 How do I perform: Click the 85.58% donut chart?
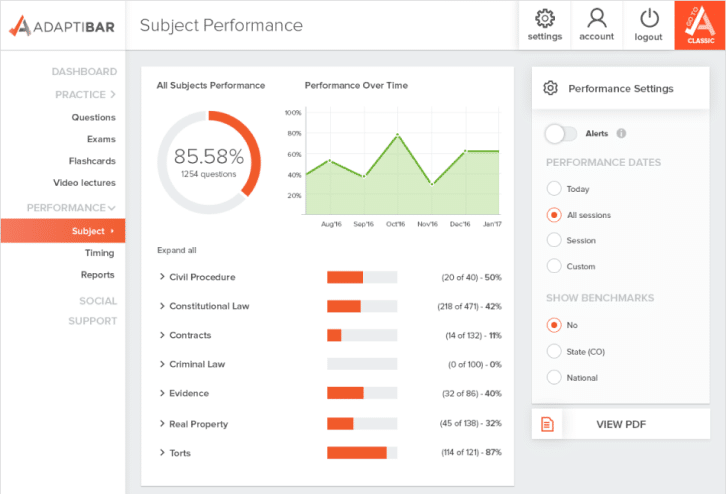click(x=209, y=162)
